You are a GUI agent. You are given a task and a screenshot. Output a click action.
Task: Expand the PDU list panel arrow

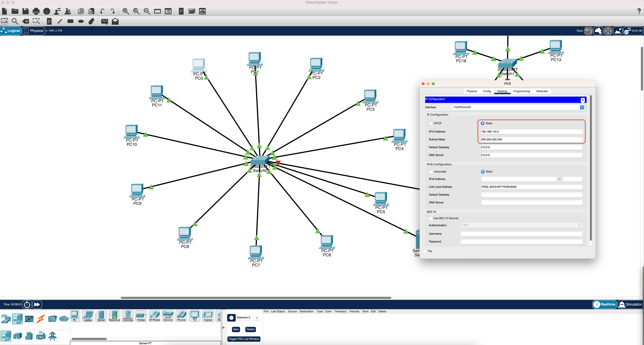tap(224, 327)
